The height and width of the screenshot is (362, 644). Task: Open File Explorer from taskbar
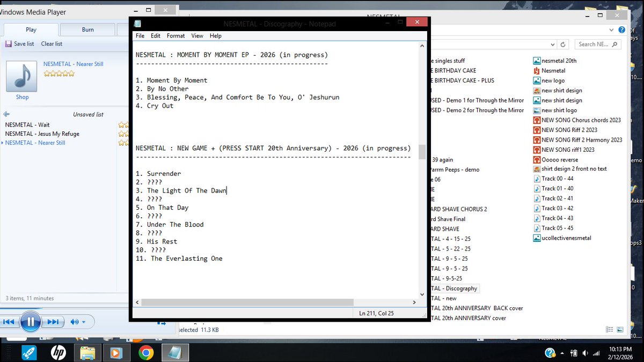pos(88,352)
